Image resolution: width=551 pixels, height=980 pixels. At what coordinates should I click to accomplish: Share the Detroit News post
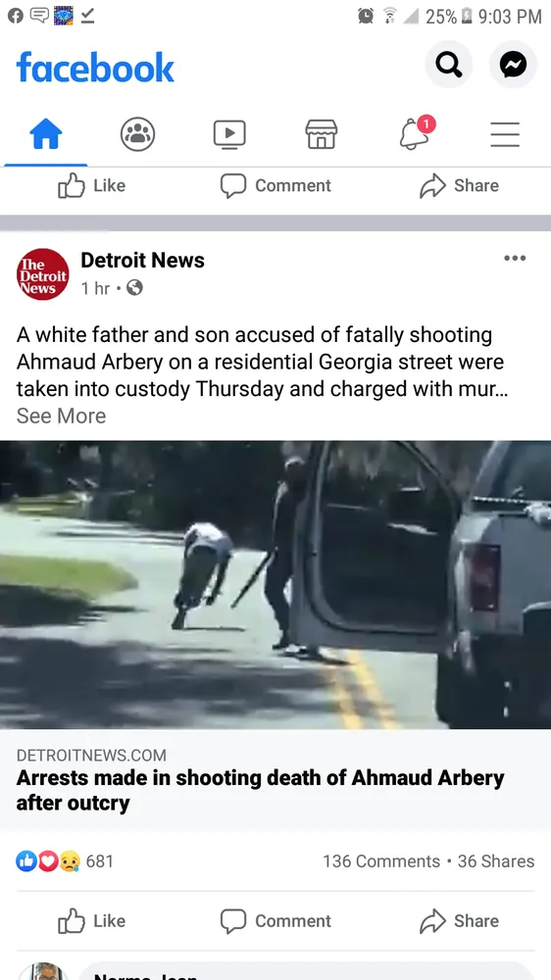[x=459, y=920]
